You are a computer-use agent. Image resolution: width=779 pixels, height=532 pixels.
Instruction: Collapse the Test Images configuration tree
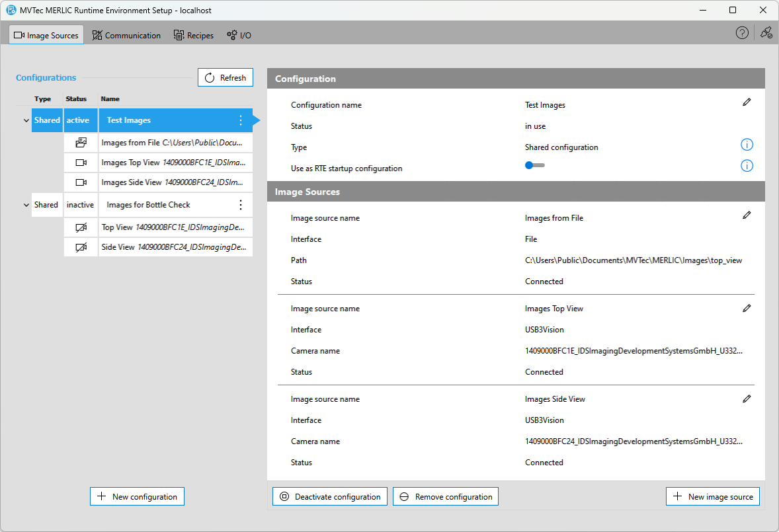coord(26,121)
